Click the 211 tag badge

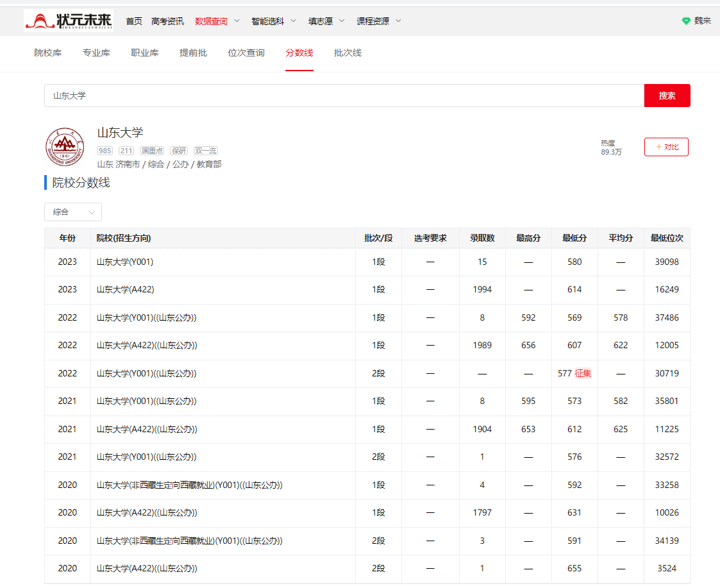[x=126, y=151]
